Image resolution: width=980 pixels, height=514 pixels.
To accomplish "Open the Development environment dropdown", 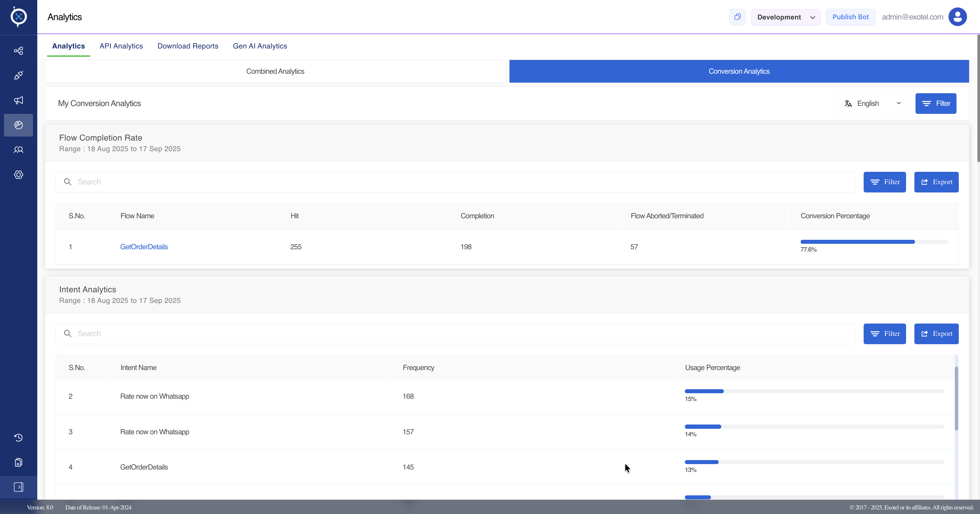I will [x=785, y=17].
